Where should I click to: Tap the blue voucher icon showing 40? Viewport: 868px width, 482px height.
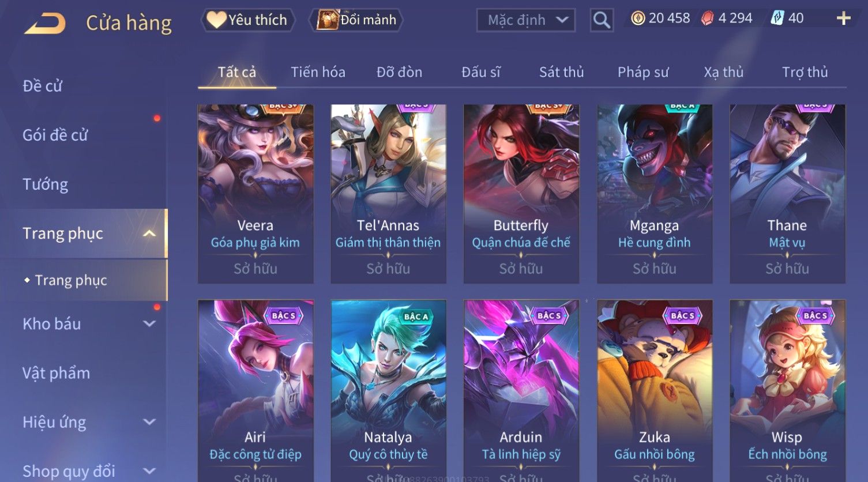pos(777,18)
